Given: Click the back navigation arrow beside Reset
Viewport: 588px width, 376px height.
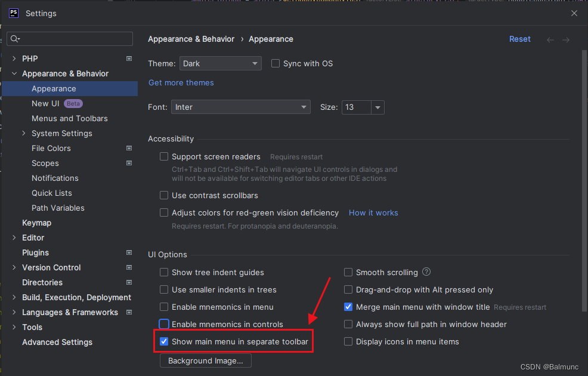Looking at the screenshot, I should click(x=550, y=39).
